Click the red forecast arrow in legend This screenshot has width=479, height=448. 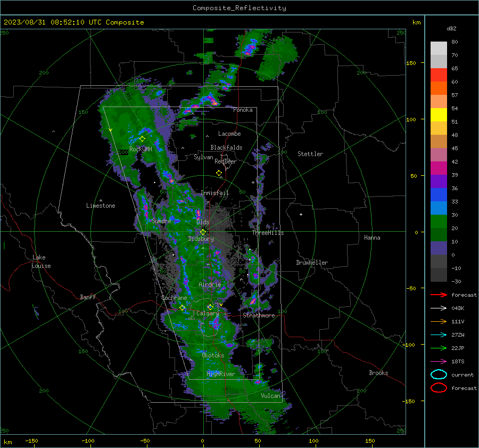click(439, 295)
